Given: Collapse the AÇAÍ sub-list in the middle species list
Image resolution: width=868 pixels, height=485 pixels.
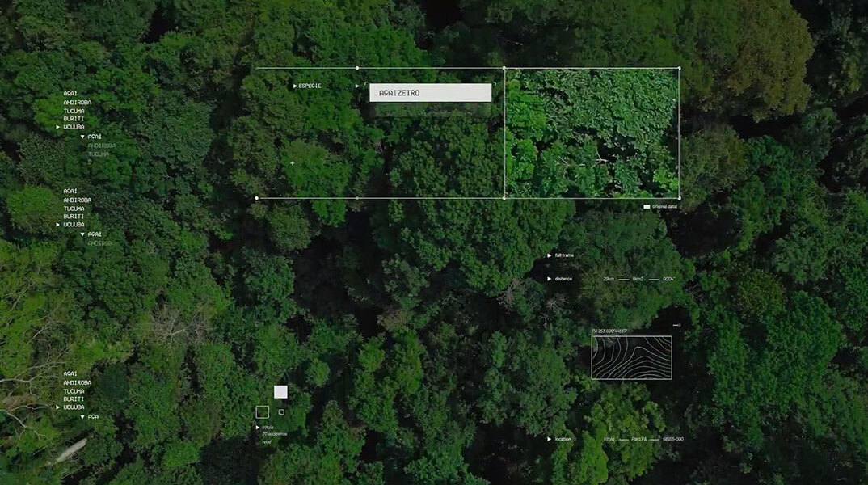Looking at the screenshot, I should tap(82, 234).
